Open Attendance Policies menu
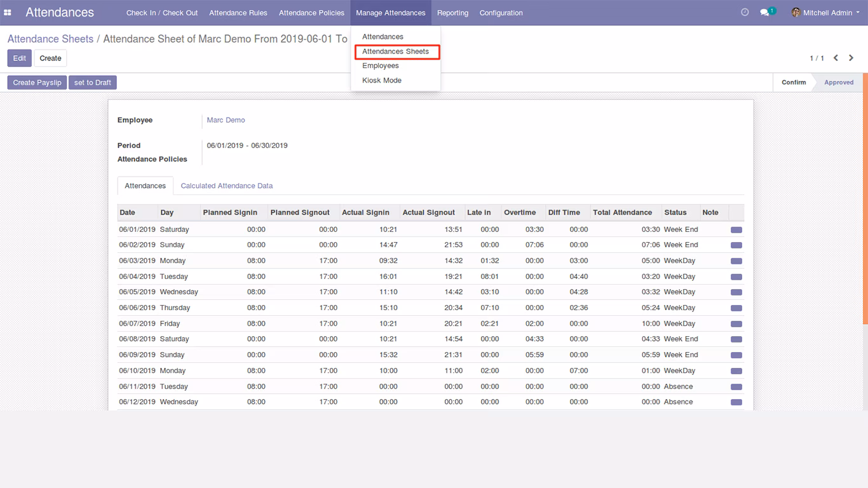The width and height of the screenshot is (868, 488). [311, 13]
